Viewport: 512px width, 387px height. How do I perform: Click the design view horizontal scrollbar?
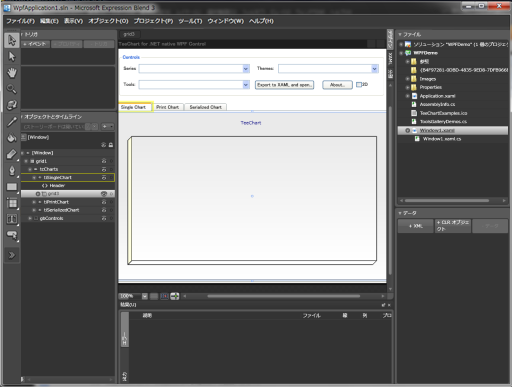tap(283, 296)
